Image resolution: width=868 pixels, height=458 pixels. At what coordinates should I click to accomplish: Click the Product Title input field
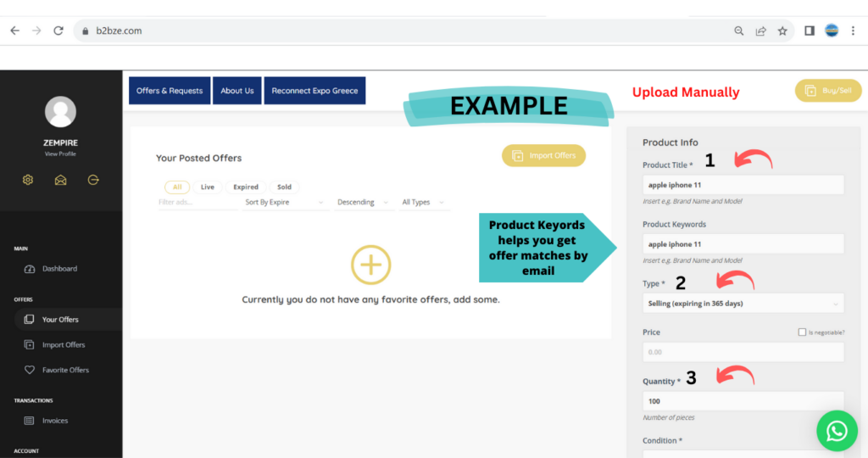743,185
